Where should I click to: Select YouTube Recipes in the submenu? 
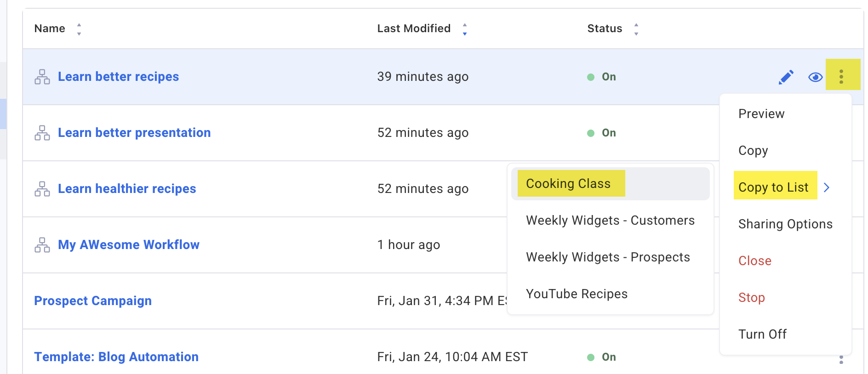[577, 294]
